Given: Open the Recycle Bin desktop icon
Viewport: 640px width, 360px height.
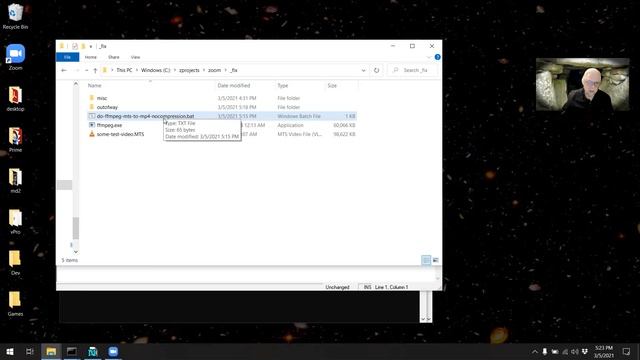Looking at the screenshot, I should click(x=15, y=16).
